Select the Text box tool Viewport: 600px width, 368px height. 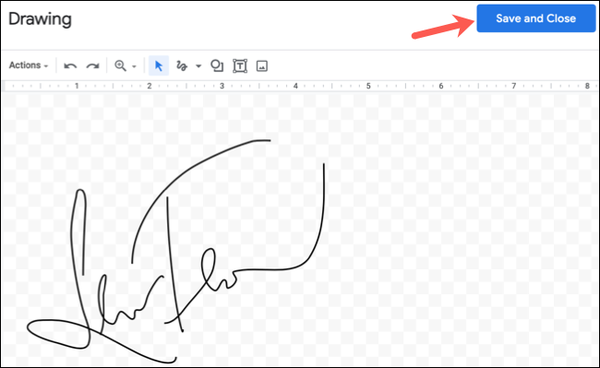coord(240,66)
